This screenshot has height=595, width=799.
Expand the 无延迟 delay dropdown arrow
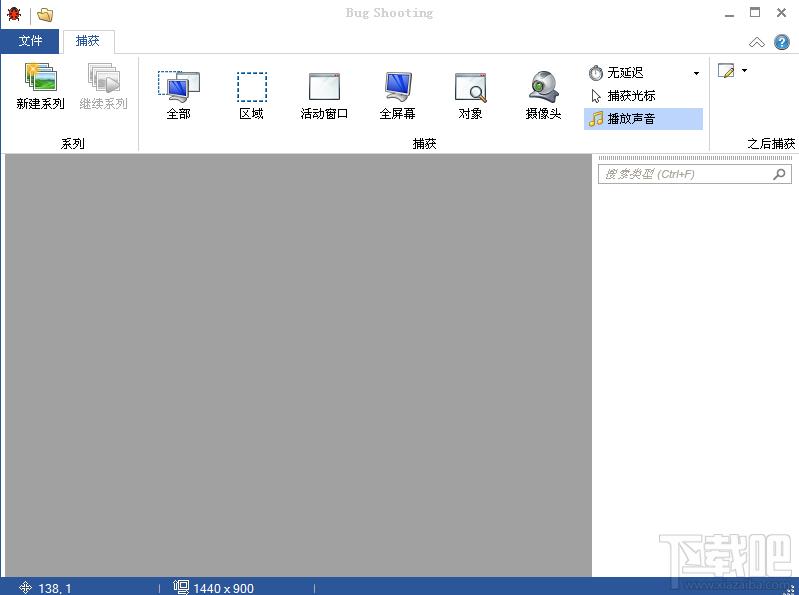696,73
